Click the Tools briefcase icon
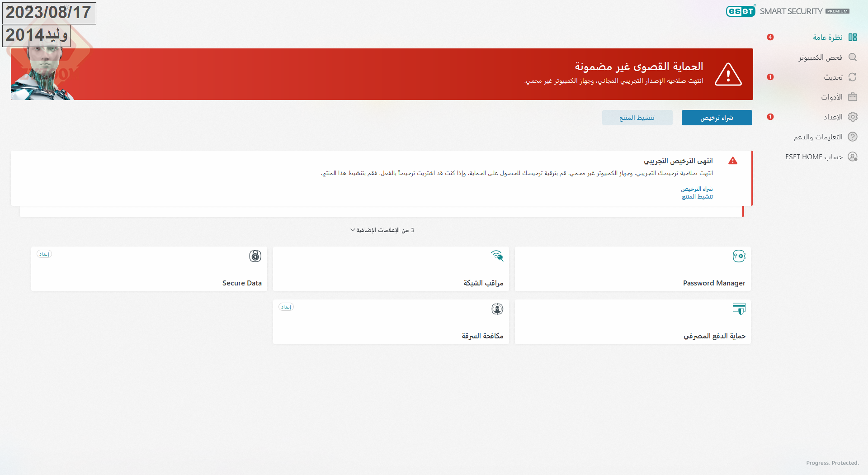Image resolution: width=868 pixels, height=475 pixels. pyautogui.click(x=853, y=97)
